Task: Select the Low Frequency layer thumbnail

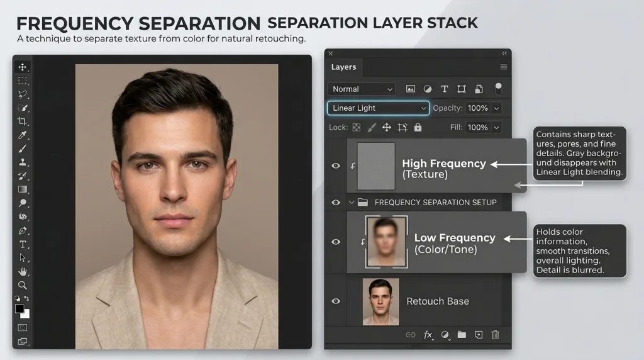Action: coord(386,242)
